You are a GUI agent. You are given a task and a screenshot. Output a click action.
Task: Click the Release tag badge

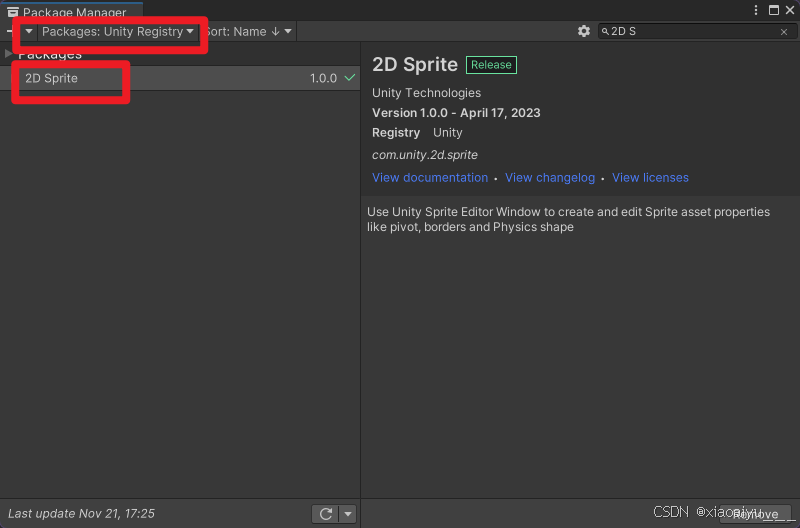point(491,65)
